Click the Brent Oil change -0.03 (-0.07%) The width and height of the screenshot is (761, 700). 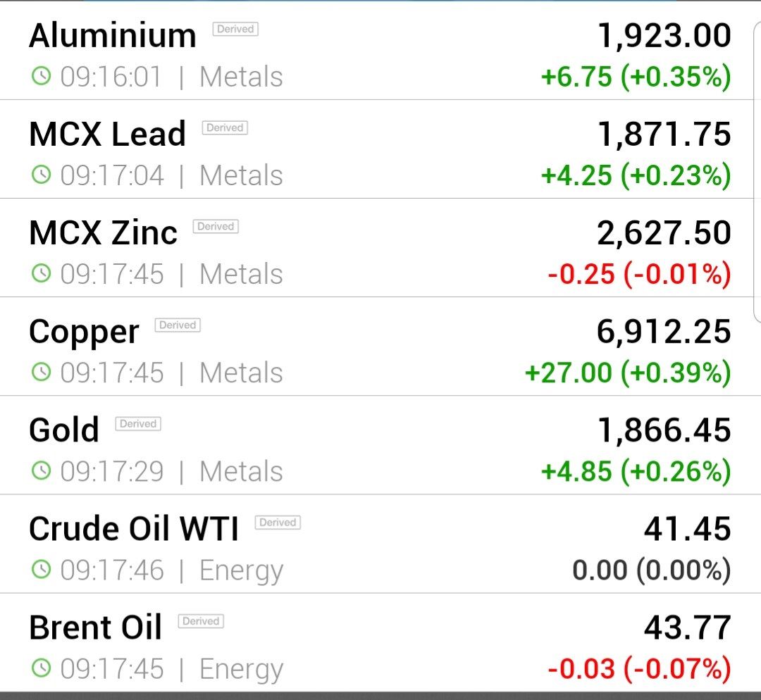639,668
